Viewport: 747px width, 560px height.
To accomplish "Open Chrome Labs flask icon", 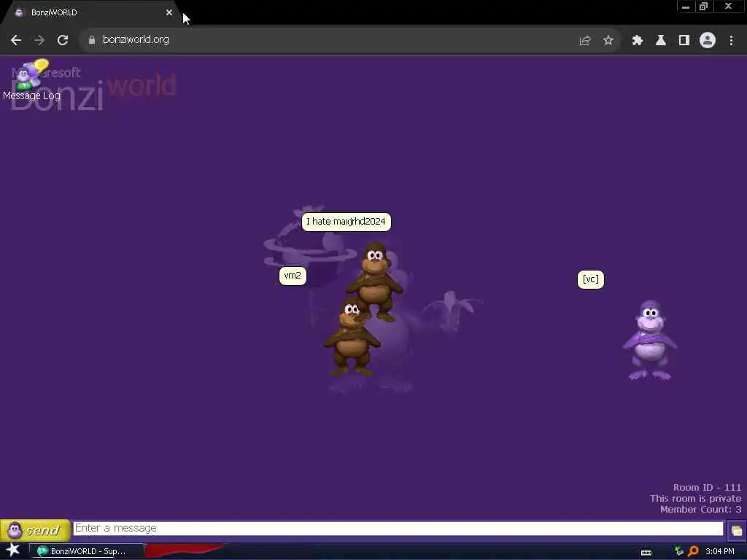I will (x=660, y=41).
